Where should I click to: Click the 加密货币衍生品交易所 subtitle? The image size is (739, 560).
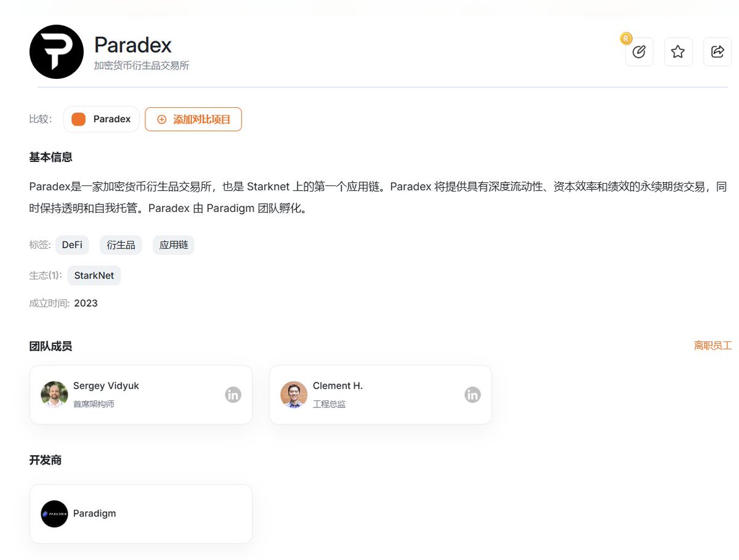142,65
